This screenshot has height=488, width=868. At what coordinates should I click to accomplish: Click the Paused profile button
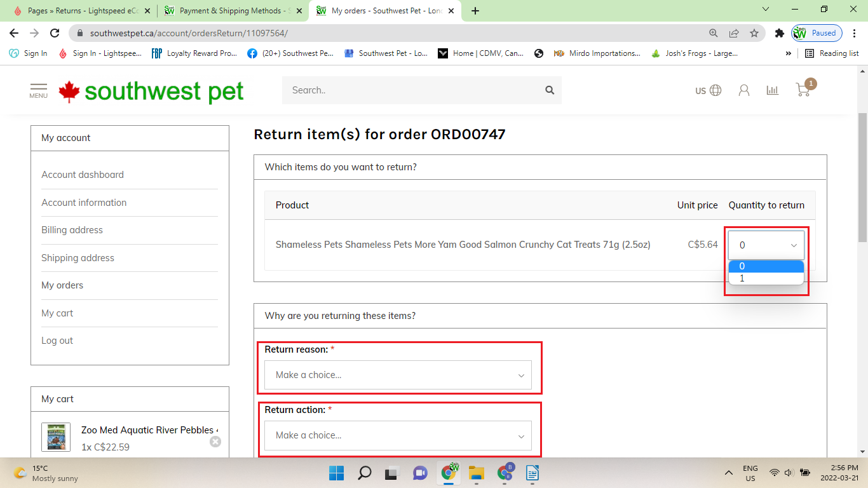point(817,33)
